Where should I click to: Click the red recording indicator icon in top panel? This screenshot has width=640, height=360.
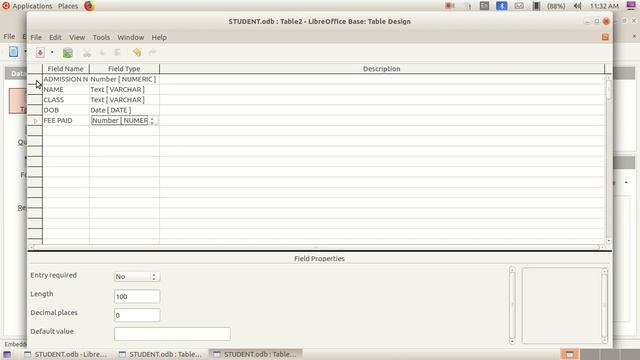tap(450, 6)
